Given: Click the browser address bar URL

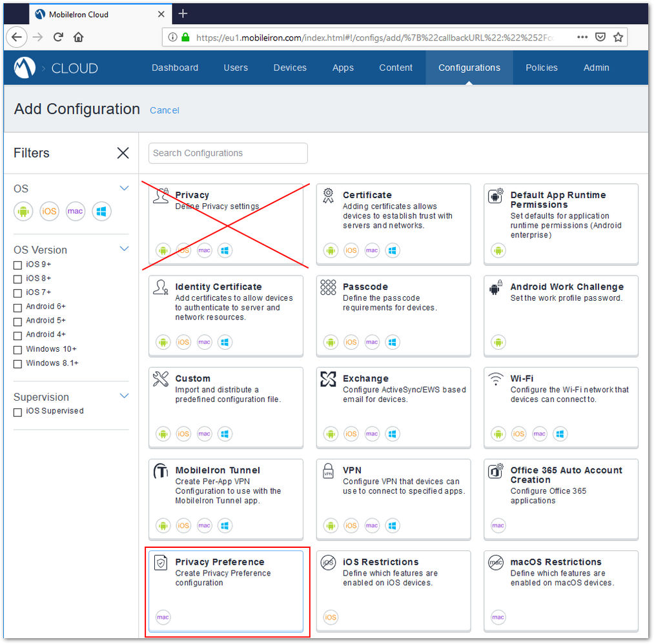Looking at the screenshot, I should pyautogui.click(x=374, y=37).
